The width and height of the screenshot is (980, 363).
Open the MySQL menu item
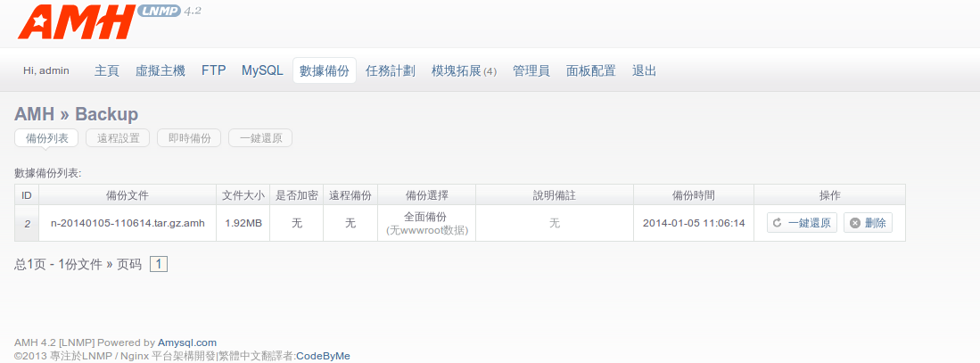(262, 70)
